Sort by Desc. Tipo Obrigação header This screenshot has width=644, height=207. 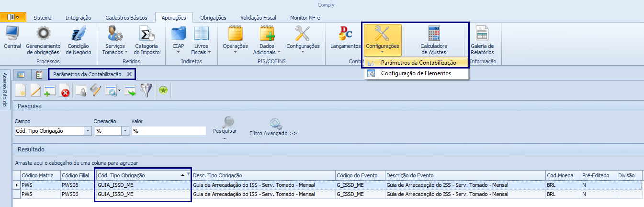click(x=262, y=175)
